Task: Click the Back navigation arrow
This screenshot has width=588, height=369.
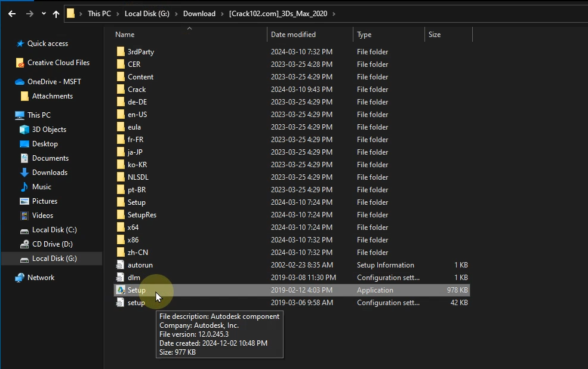Action: (x=12, y=14)
